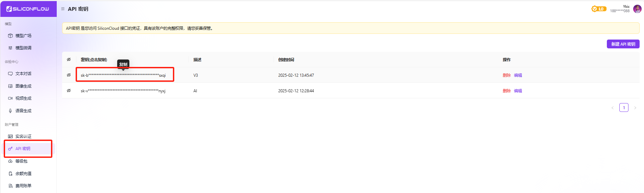Open 等级包 gauge icon in sidebar
This screenshot has height=193, width=644.
tap(10, 161)
